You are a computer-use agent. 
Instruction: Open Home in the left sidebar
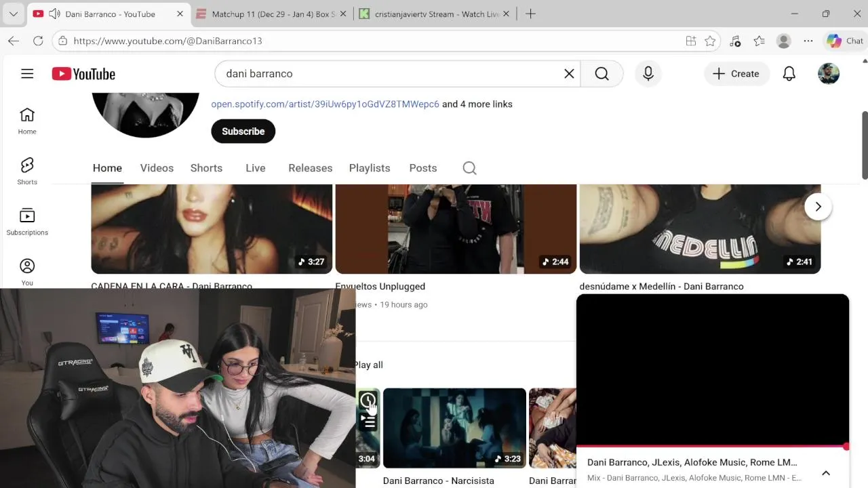(x=27, y=121)
